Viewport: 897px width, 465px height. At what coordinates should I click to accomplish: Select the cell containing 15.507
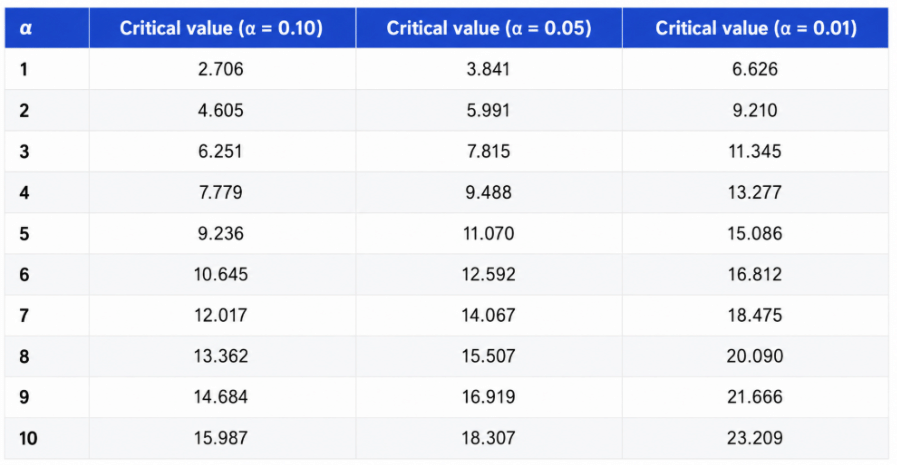489,356
